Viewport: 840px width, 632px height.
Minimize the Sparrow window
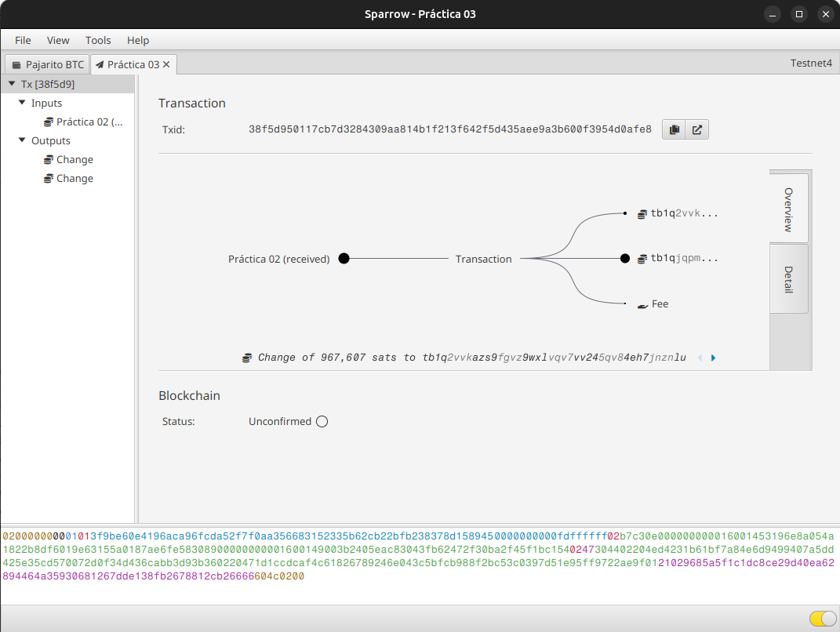[772, 14]
